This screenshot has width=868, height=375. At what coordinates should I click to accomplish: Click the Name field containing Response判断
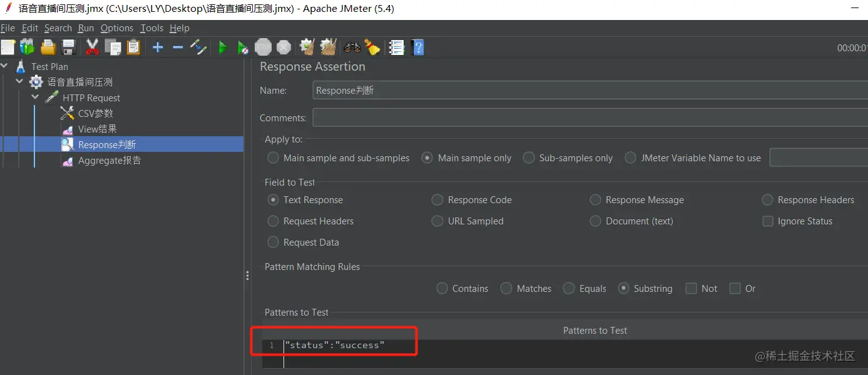[x=590, y=91]
